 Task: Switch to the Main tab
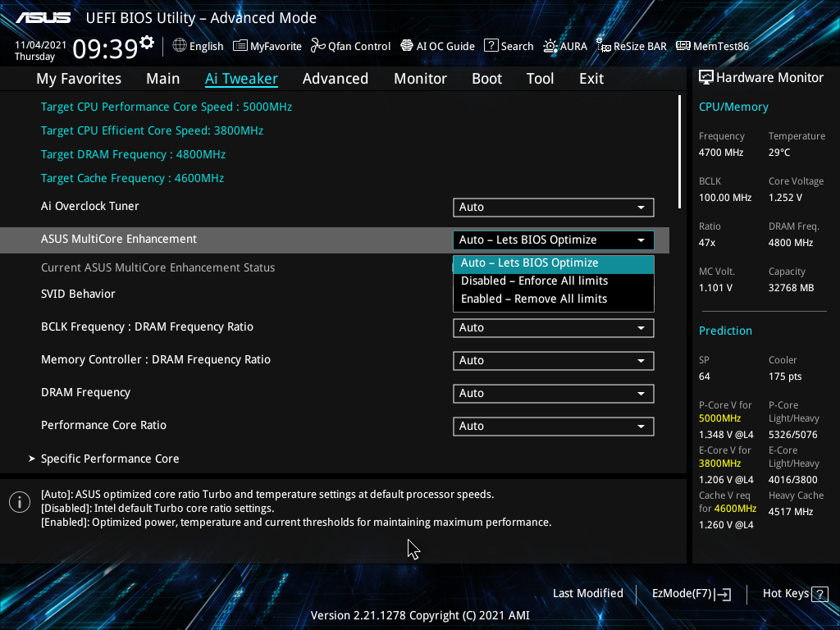163,79
